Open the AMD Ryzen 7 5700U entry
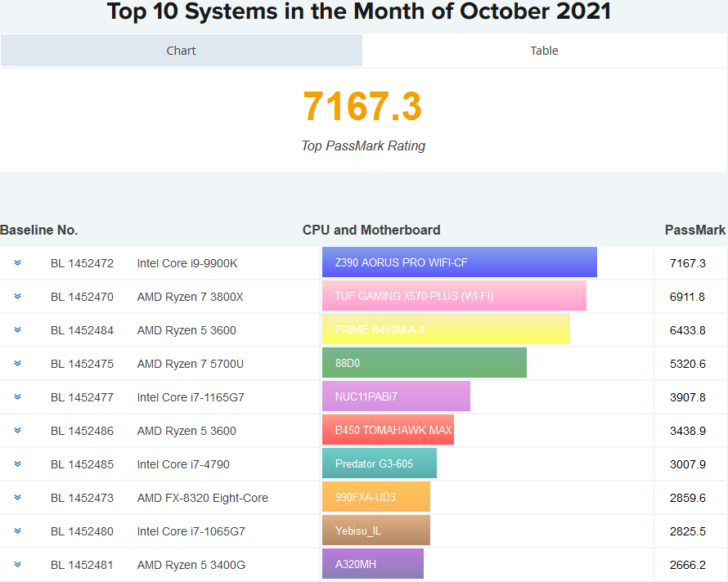This screenshot has width=728, height=582. tap(191, 364)
